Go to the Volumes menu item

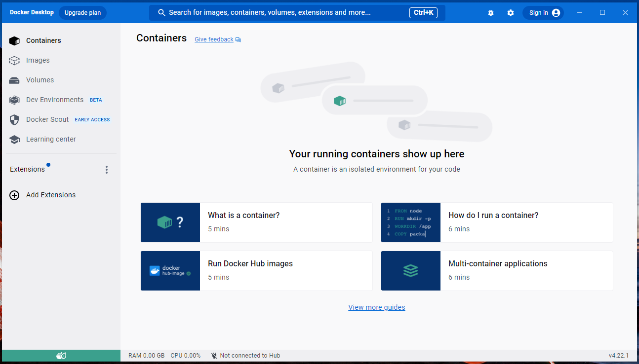point(40,80)
